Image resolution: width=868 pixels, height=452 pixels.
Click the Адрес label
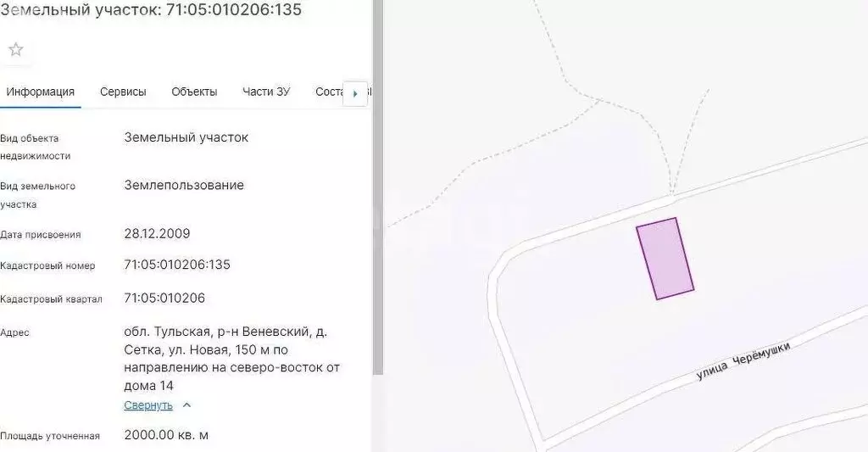[15, 333]
